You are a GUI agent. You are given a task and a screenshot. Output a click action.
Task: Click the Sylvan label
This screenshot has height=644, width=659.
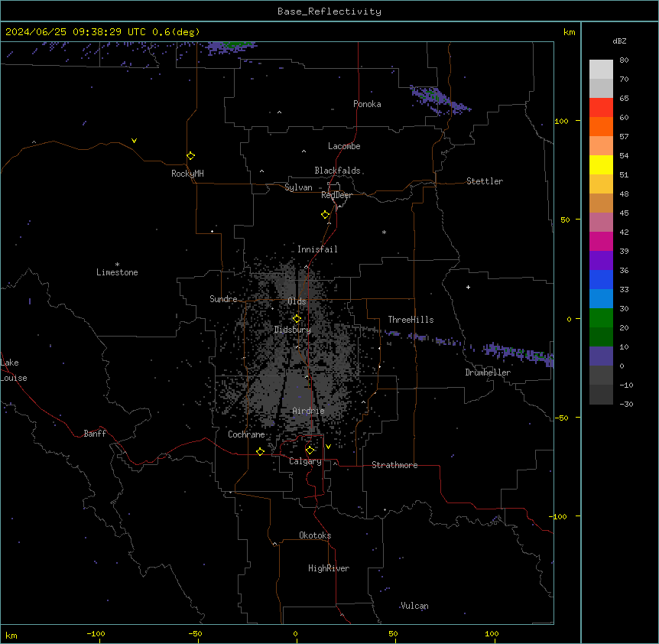[x=298, y=187]
